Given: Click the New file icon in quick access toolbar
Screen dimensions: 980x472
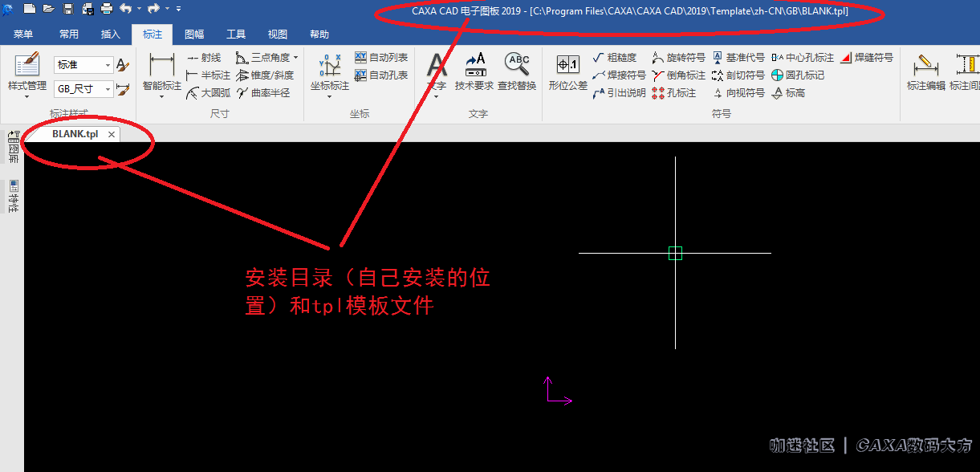Looking at the screenshot, I should coord(30,9).
